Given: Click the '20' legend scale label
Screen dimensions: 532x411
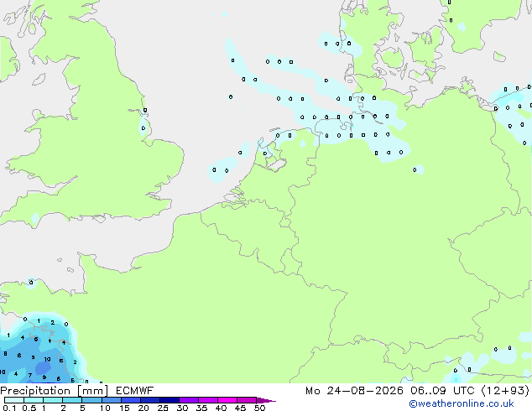Looking at the screenshot, I should click(x=143, y=408).
